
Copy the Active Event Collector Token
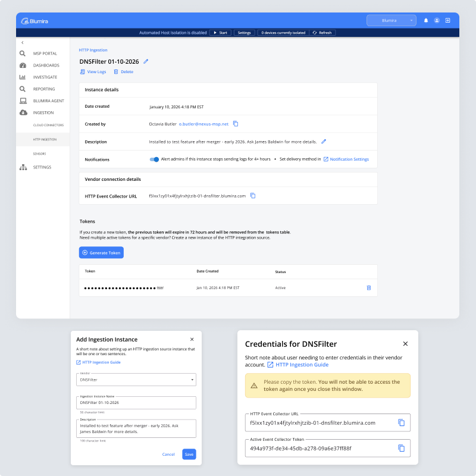point(401,448)
